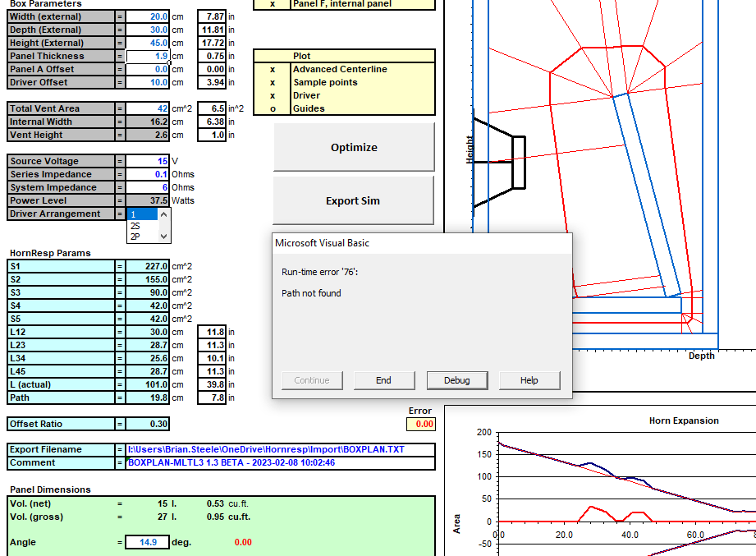Select the Driver Offset 10.0 cm cell
This screenshot has height=556, width=756.
click(x=148, y=82)
